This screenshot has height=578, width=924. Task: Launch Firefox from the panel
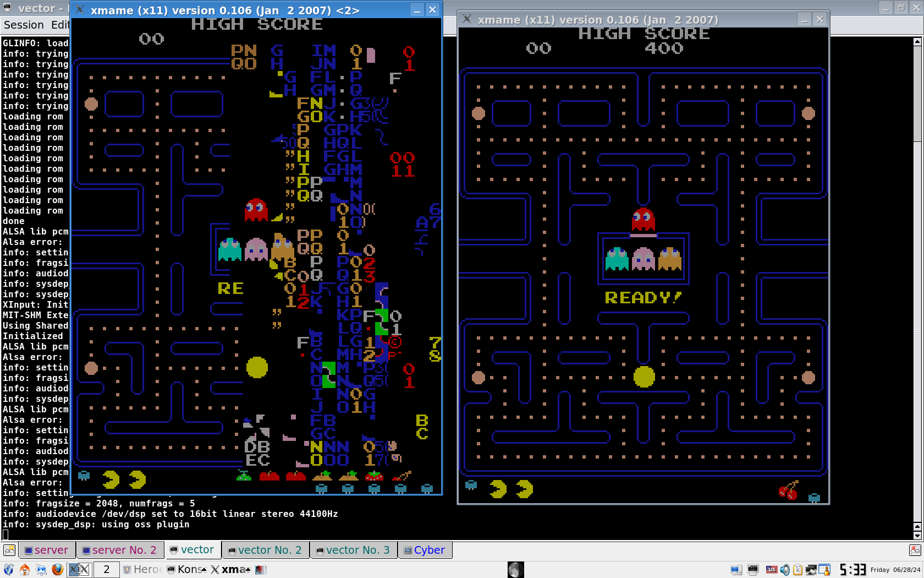point(58,569)
